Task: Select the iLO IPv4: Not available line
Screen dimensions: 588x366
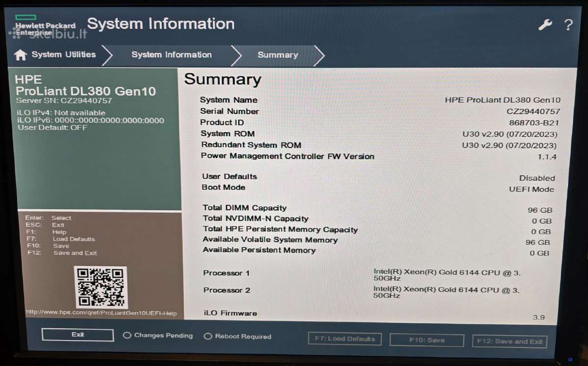Action: coord(61,113)
